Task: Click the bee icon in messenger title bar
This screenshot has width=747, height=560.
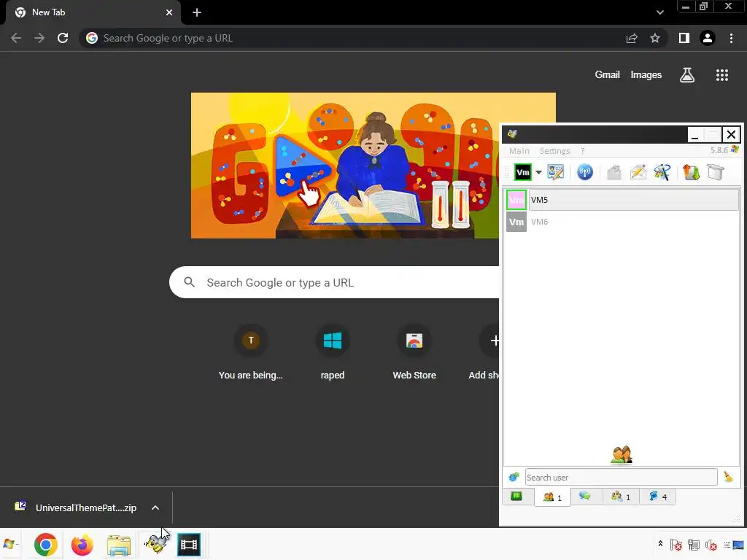Action: pos(512,134)
